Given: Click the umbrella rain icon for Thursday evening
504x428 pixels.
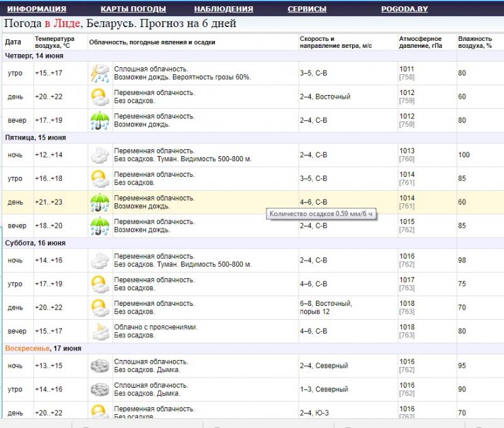Looking at the screenshot, I should coord(100,120).
